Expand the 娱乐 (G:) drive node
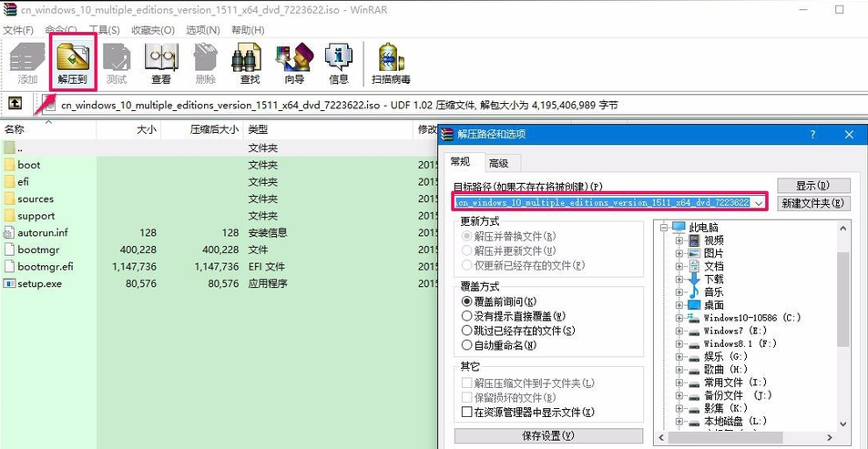This screenshot has height=449, width=868. click(x=679, y=356)
